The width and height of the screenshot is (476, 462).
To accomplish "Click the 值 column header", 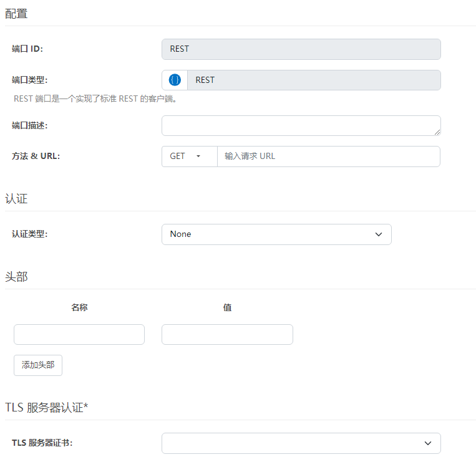I will point(227,307).
